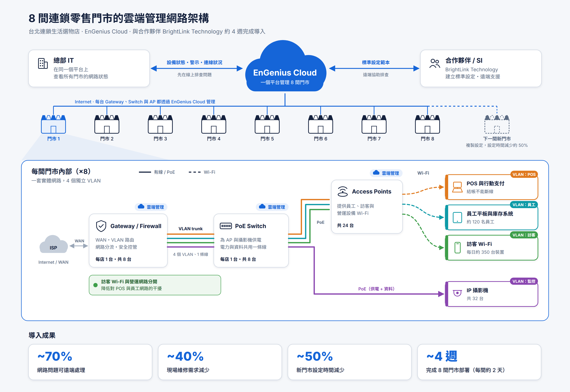Click the 員工平板 tablet icon
The image size is (570, 392).
(457, 217)
